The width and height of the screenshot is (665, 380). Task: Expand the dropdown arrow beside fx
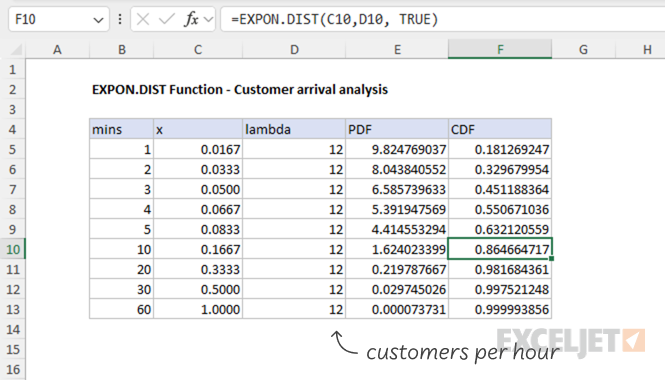tap(208, 20)
